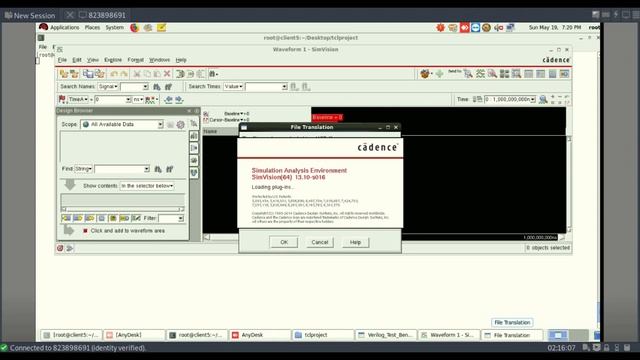This screenshot has height=360, width=640.
Task: Click the horizontal scrollbar in Design Browser selector
Action: (122, 209)
